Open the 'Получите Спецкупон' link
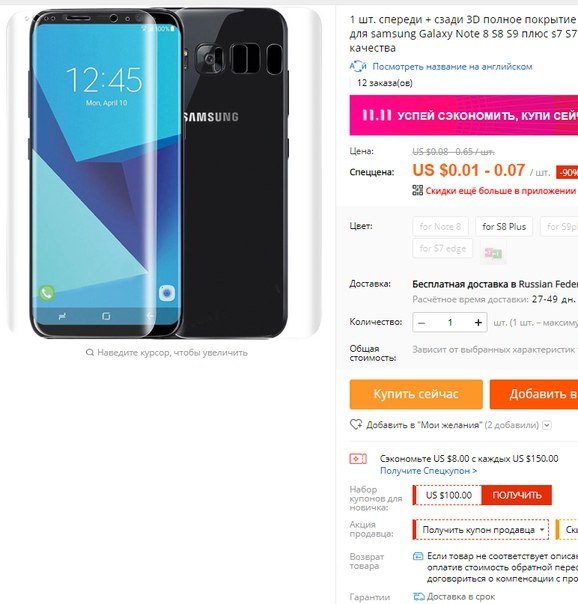Viewport: 578px width, 604px height. coord(429,471)
